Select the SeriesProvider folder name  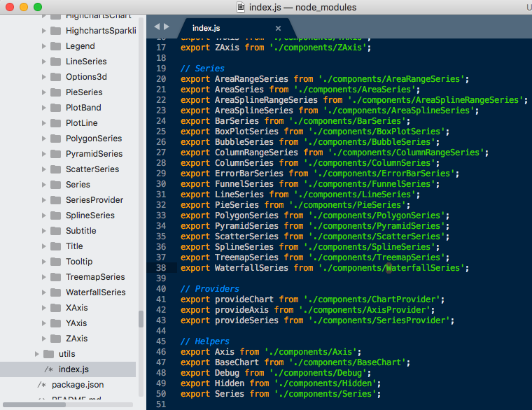[x=94, y=200]
